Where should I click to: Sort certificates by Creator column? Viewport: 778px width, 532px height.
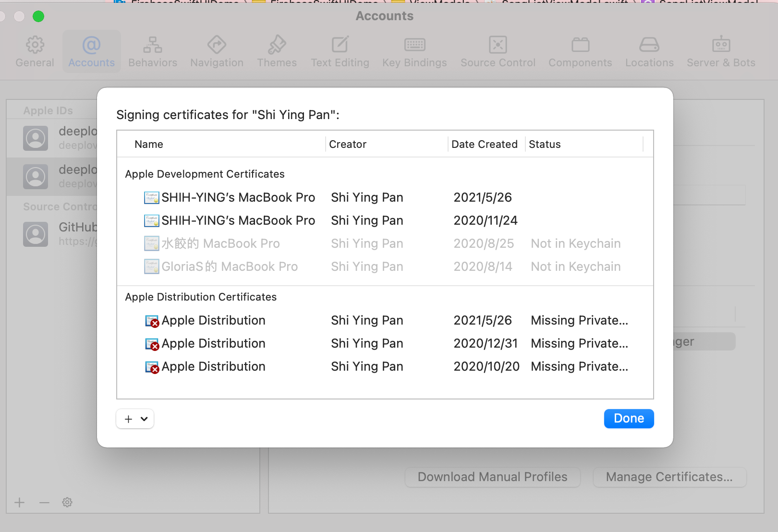click(x=348, y=145)
